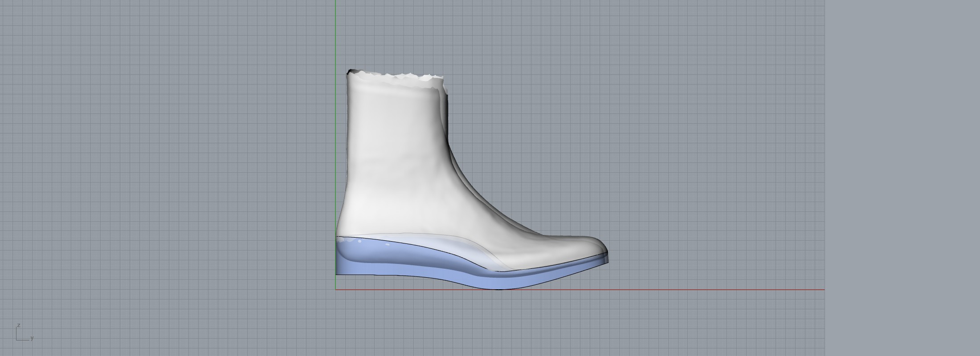Click the y label on the axis icon
Screen dimensions: 980x356
[32, 339]
